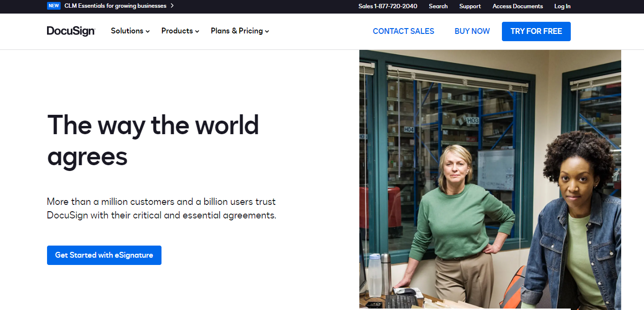Click Log In
This screenshot has width=644, height=310.
[563, 6]
